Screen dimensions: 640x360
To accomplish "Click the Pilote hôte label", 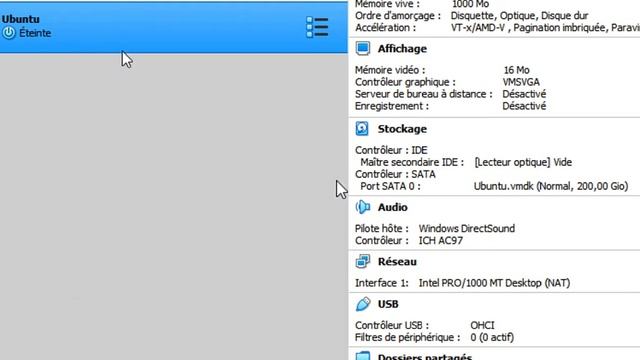I will point(382,229).
